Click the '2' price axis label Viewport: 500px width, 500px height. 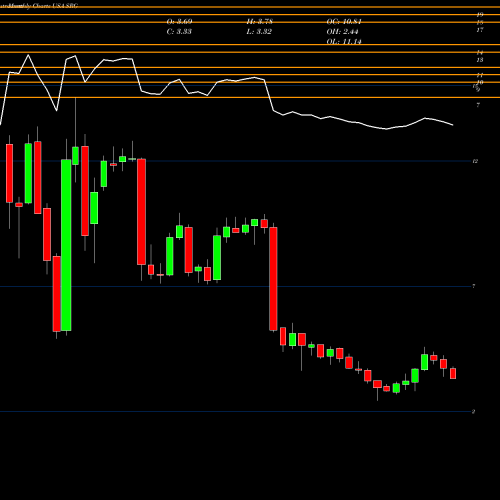pyautogui.click(x=473, y=412)
